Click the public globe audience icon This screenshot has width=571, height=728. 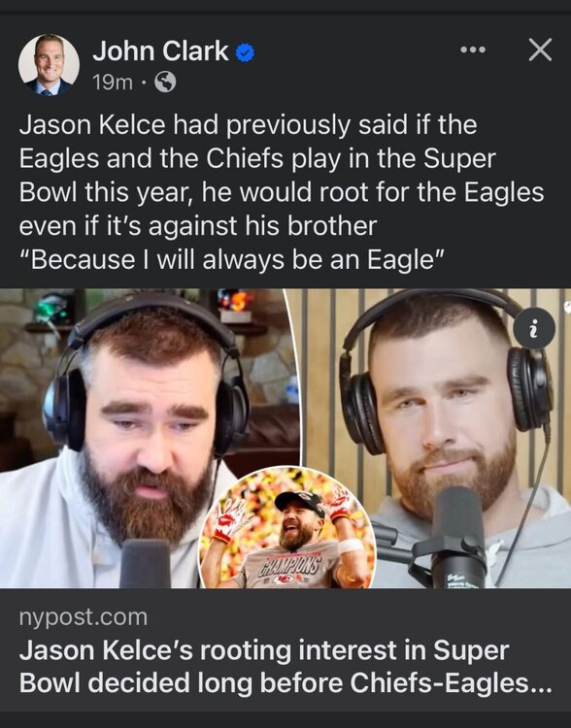pos(165,83)
